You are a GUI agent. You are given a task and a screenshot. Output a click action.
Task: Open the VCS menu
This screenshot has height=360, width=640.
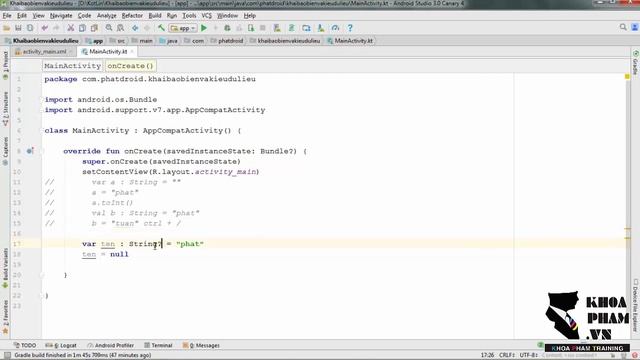(x=207, y=16)
